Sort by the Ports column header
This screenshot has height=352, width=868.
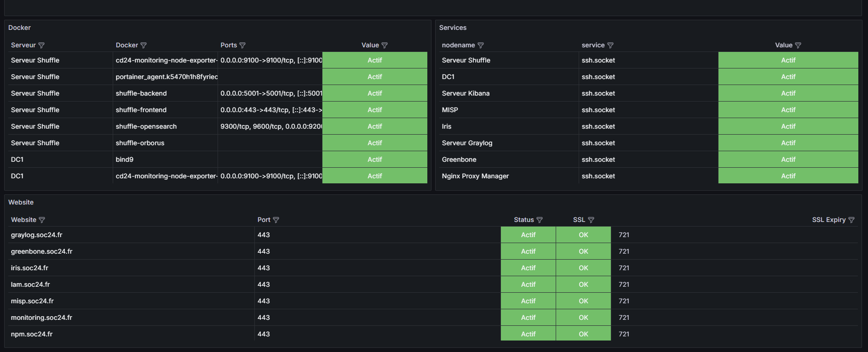pyautogui.click(x=229, y=45)
